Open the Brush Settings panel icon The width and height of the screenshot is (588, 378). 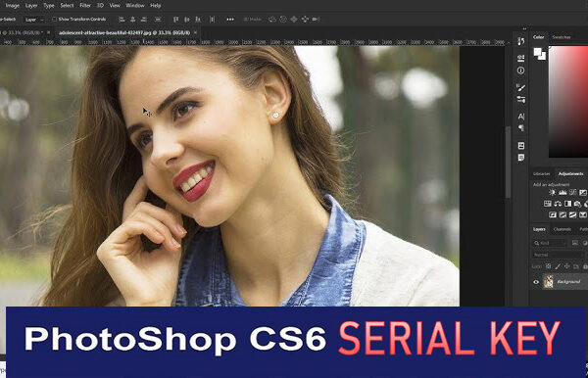coord(521,99)
